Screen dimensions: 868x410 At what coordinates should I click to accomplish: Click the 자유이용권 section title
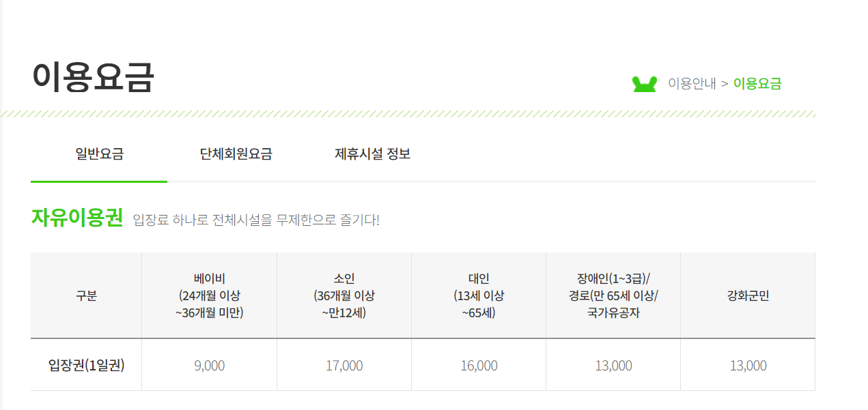click(x=77, y=218)
